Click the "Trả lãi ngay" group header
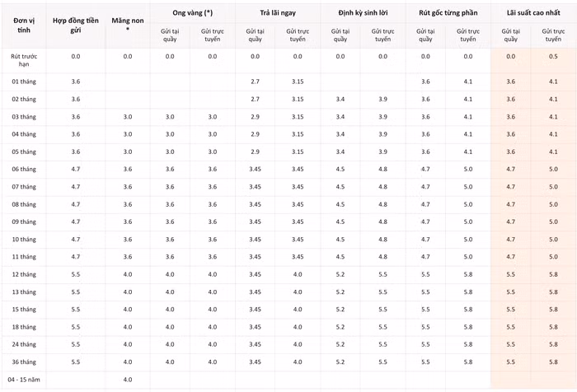The image size is (577, 392). (x=277, y=12)
